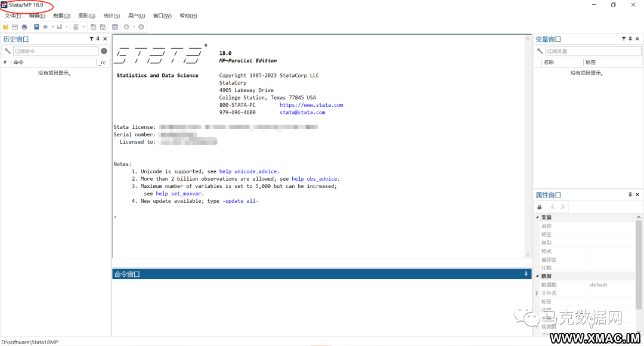The width and height of the screenshot is (644, 346).
Task: Click the 命令 column header in 历史窗口
Action: (54, 63)
